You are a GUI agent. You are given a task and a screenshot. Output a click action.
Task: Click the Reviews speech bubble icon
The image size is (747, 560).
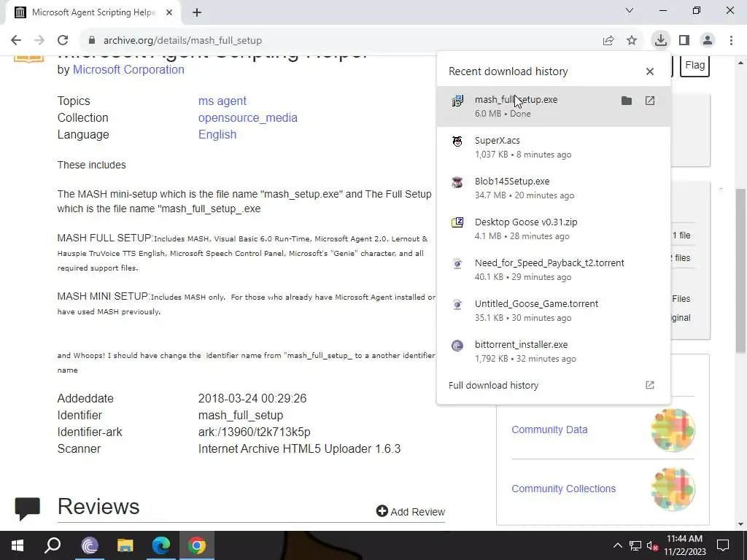coord(28,508)
